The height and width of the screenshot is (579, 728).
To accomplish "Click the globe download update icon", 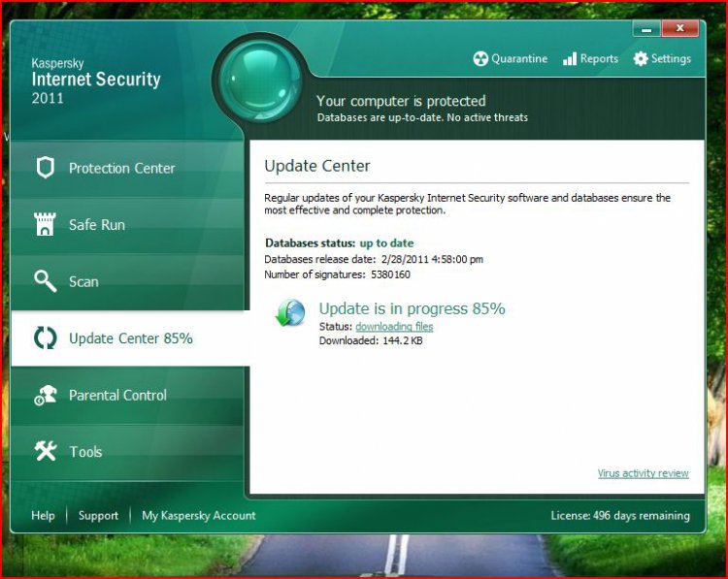I will coord(290,312).
